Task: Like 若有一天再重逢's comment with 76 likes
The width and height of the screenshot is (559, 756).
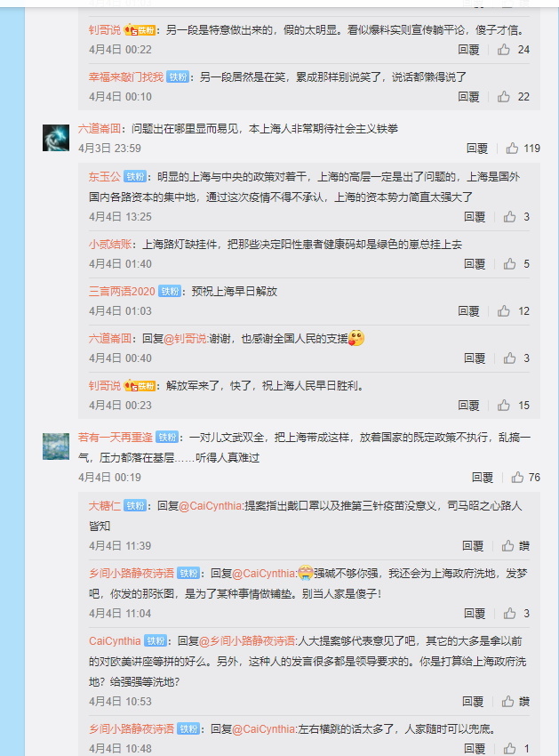Action: click(x=526, y=478)
